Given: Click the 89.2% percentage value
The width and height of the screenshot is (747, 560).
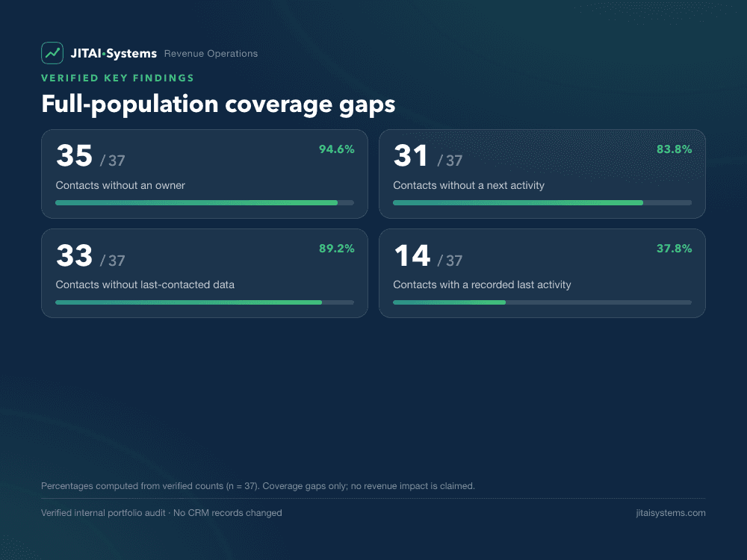Looking at the screenshot, I should 336,249.
